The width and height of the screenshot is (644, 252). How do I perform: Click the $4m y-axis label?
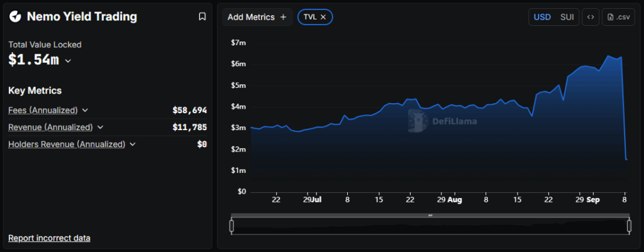(x=238, y=107)
